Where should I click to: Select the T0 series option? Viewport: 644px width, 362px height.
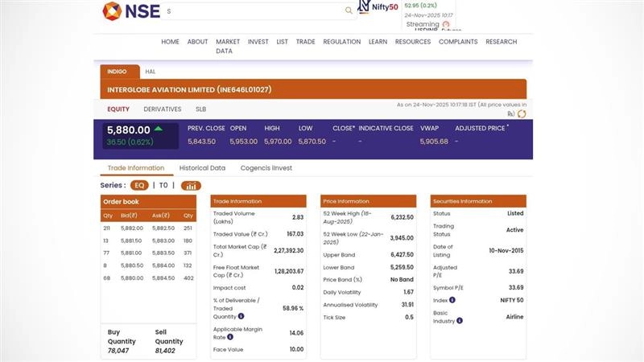tap(163, 186)
